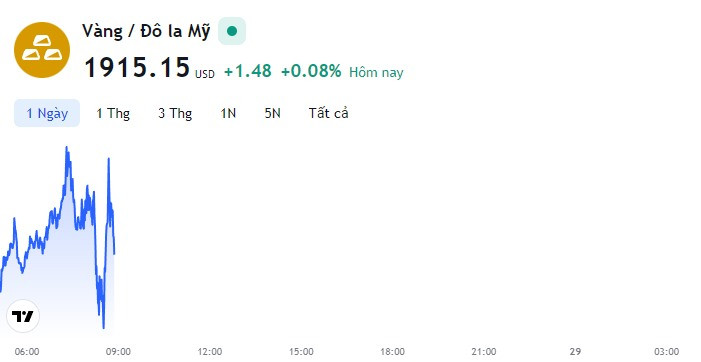Switch chart to 5N range
Screen dimensions: 701x362
(272, 113)
